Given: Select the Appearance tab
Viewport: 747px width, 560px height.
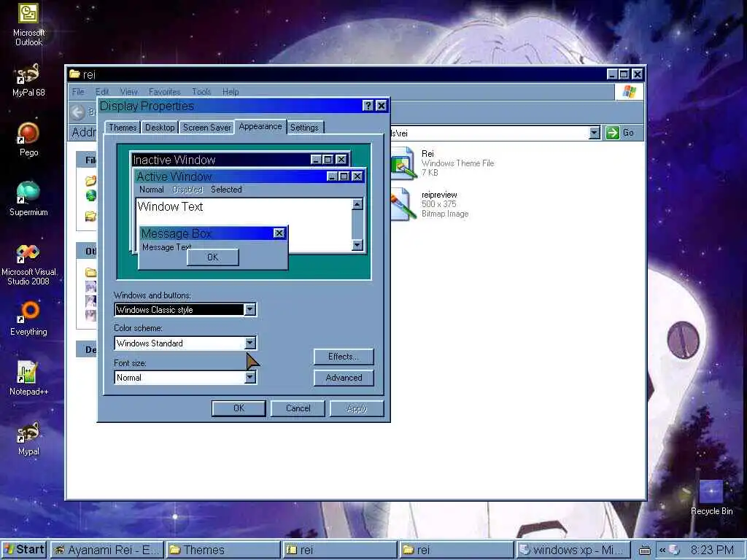Looking at the screenshot, I should click(260, 127).
